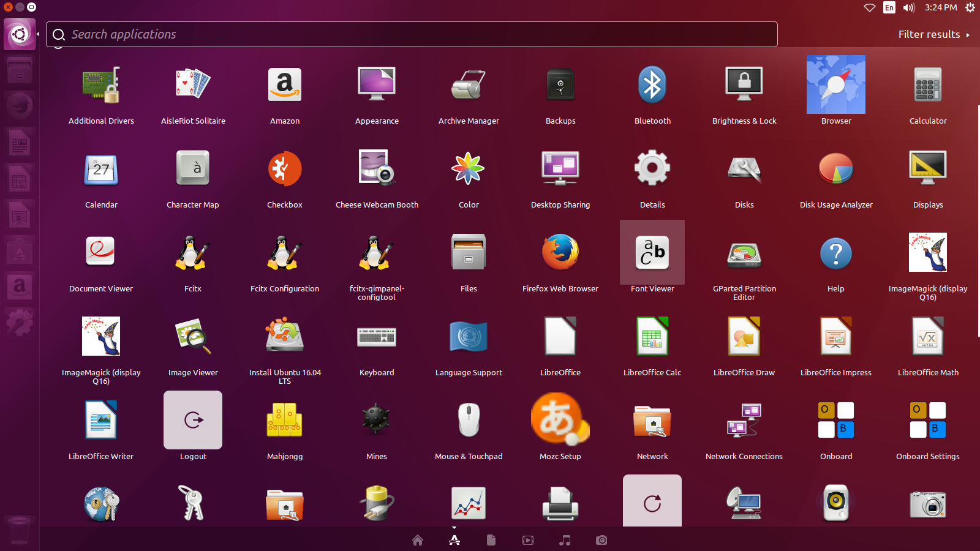This screenshot has width=980, height=551.
Task: Open LibreOffice Writer
Action: point(101,420)
